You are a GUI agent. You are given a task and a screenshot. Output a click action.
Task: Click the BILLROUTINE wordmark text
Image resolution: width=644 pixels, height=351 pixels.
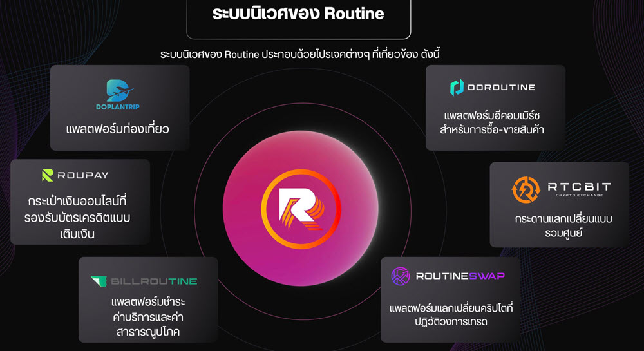pyautogui.click(x=154, y=281)
